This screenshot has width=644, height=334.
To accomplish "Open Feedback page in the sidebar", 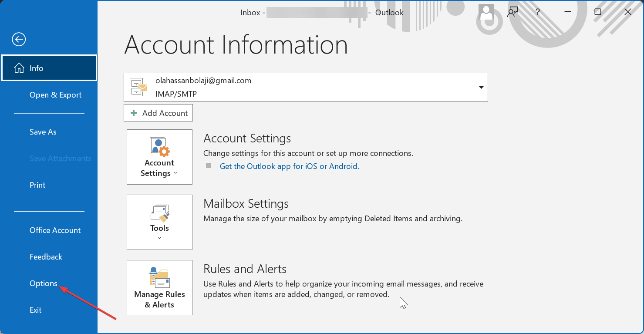I will tap(46, 257).
